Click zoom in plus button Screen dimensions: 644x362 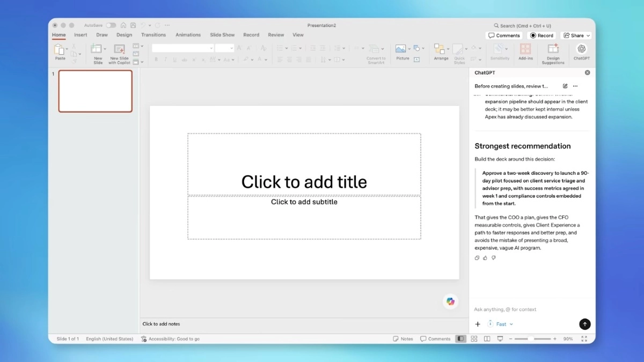coord(556,339)
